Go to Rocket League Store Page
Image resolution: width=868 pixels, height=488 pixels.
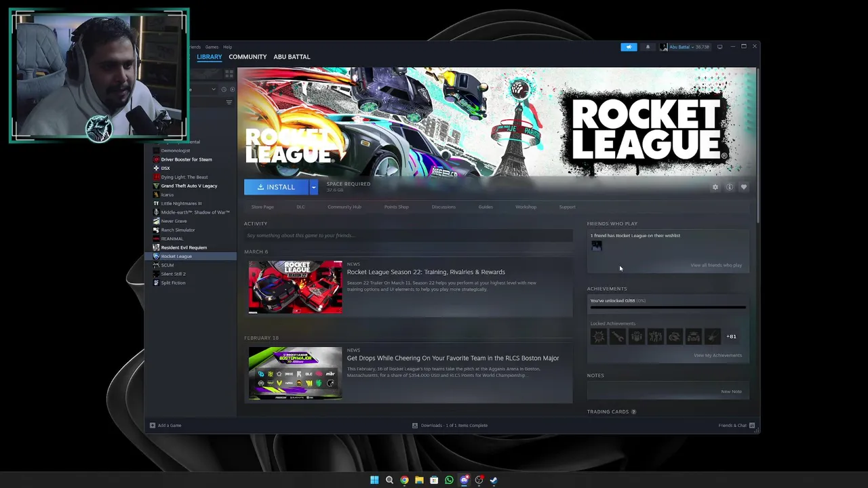point(262,207)
